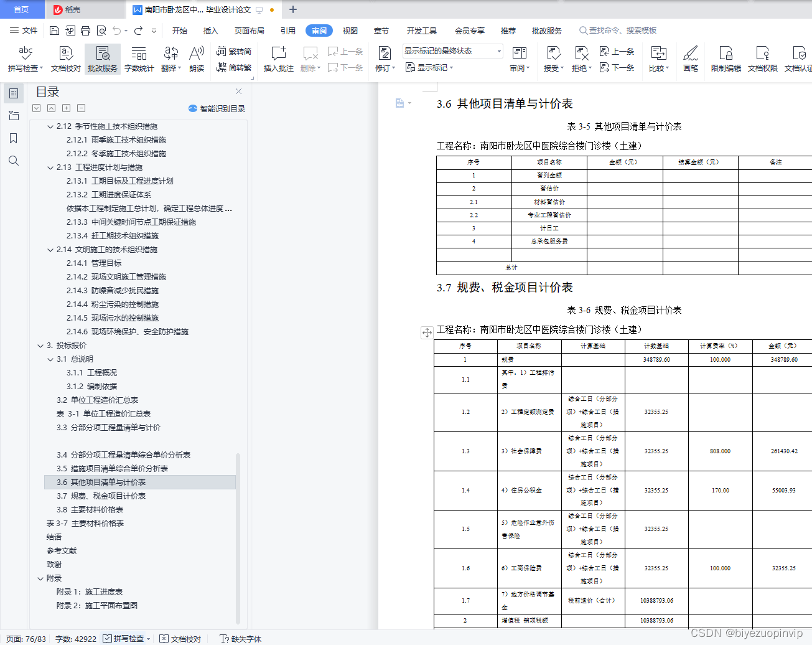Add a new tab with the plus button
This screenshot has width=812, height=645.
tap(293, 9)
